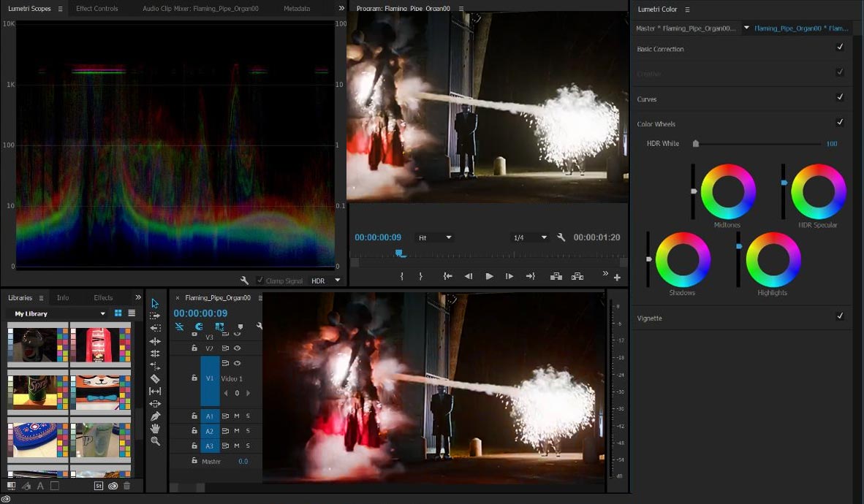Open Program Monitor wrench settings
The width and height of the screenshot is (864, 504).
click(561, 237)
